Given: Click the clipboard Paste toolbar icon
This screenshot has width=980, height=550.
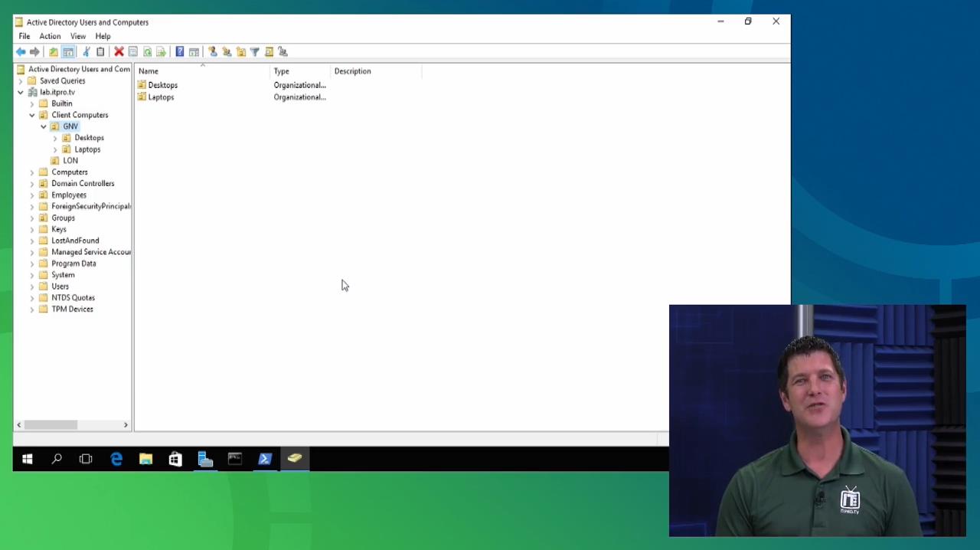Looking at the screenshot, I should (100, 52).
